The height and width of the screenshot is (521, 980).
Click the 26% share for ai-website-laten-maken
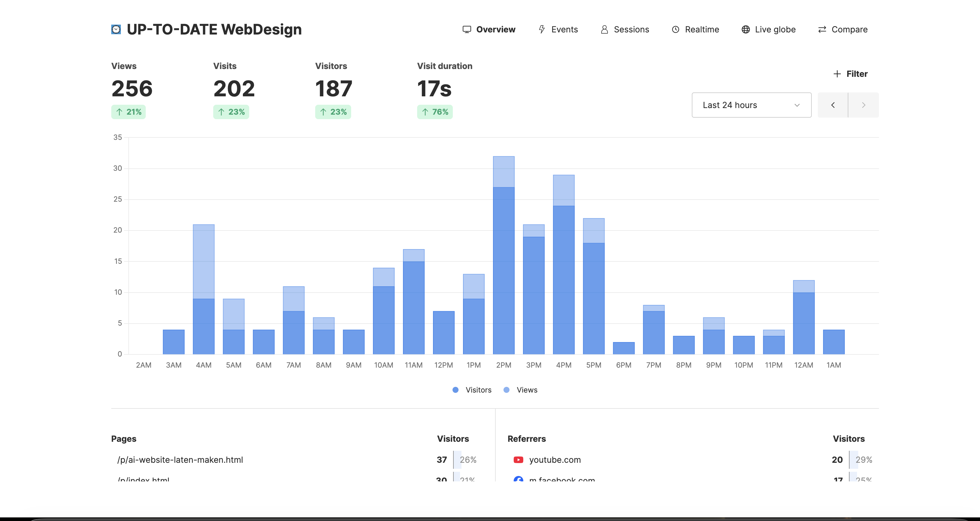[x=468, y=460]
